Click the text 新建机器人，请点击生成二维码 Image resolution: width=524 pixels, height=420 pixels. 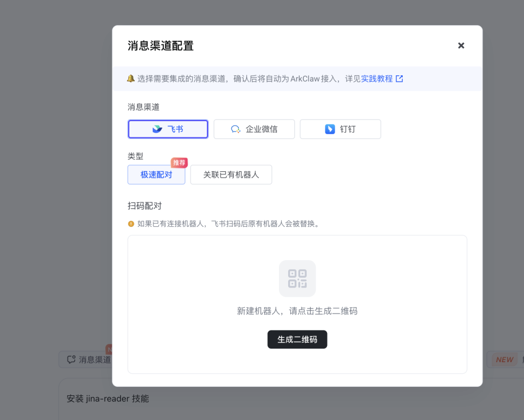pos(297,311)
